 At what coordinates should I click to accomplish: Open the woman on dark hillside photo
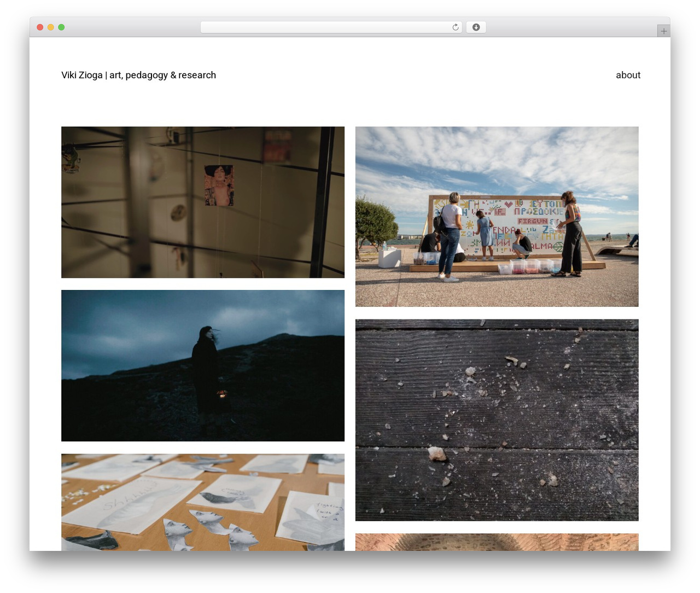click(203, 365)
